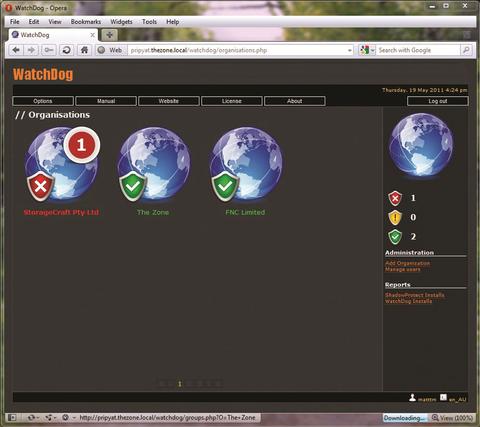Click the Add Organization link
Viewport: 480px width, 427px height.
(408, 263)
